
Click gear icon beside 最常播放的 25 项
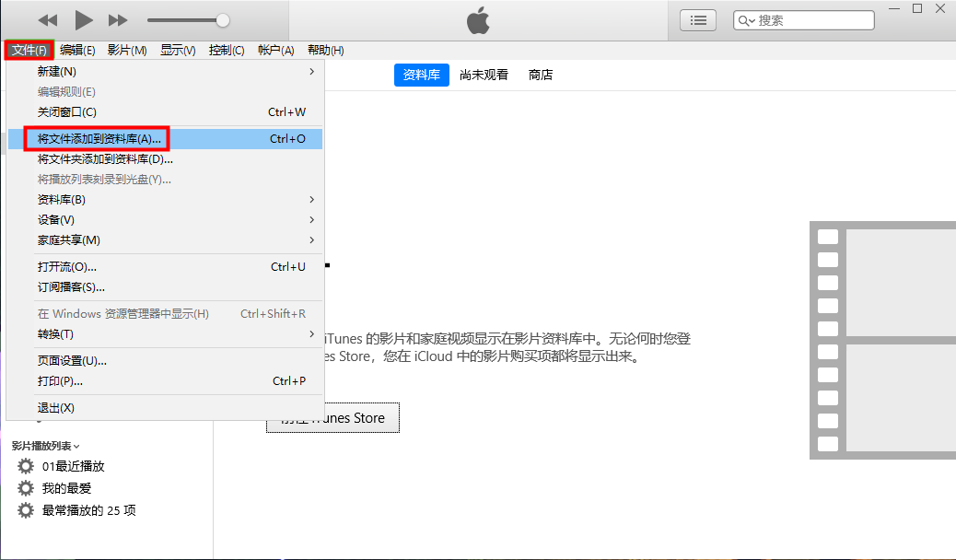pos(26,510)
